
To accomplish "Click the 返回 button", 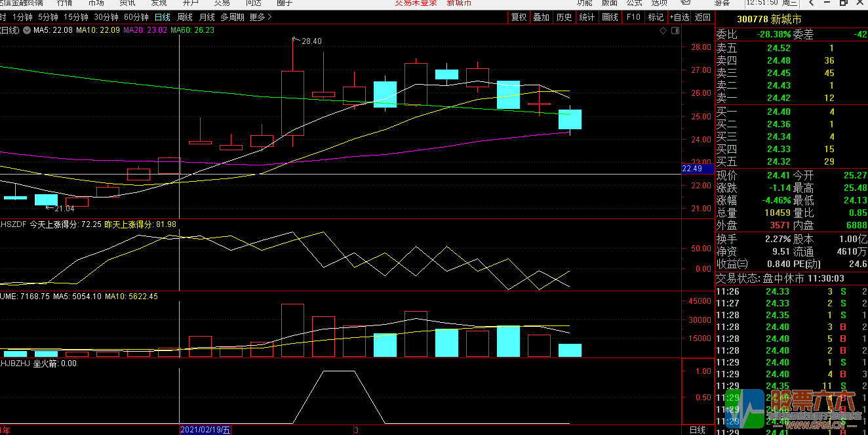I will (703, 17).
